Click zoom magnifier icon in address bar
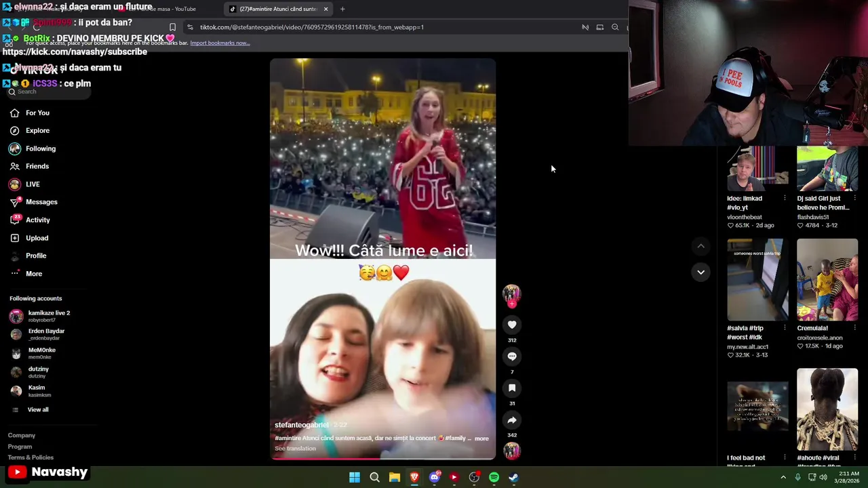Viewport: 868px width, 488px height. (x=615, y=27)
